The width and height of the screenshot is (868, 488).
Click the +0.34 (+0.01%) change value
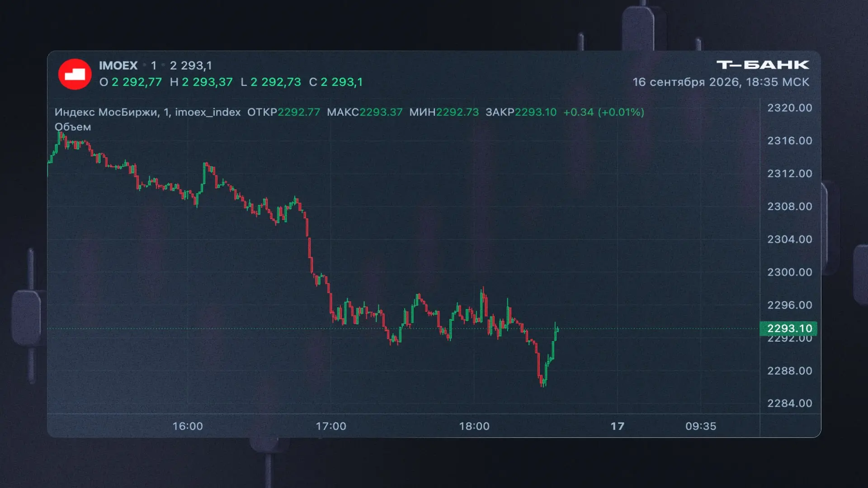pyautogui.click(x=604, y=112)
